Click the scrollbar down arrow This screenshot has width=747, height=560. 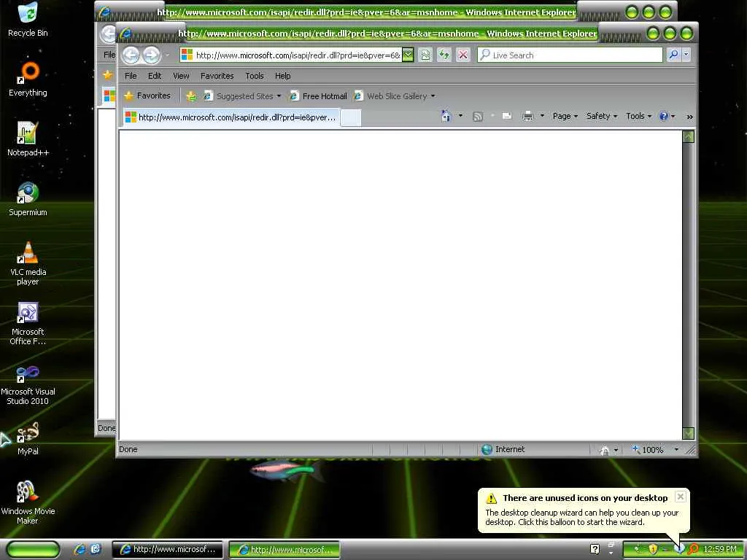point(688,433)
